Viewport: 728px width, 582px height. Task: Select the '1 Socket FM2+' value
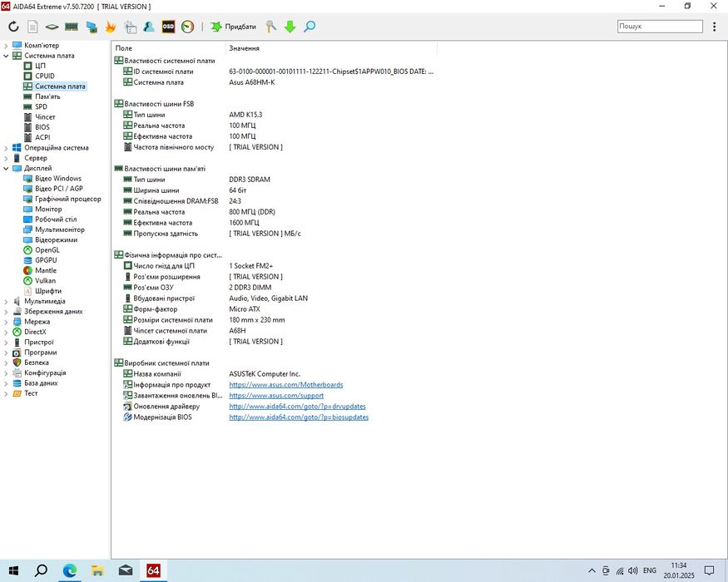pyautogui.click(x=250, y=266)
